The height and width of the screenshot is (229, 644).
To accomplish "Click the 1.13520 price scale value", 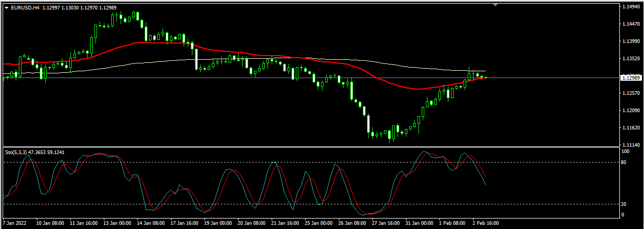I will pyautogui.click(x=630, y=59).
